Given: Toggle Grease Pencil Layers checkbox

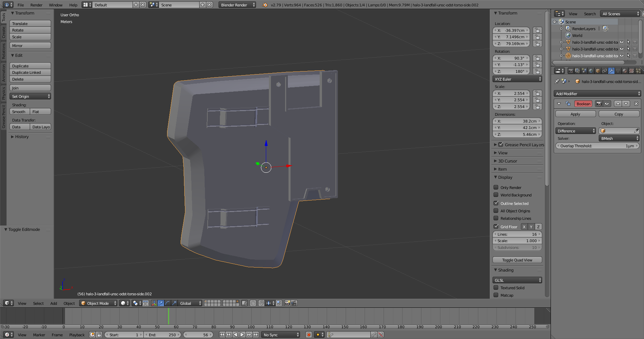Looking at the screenshot, I should 501,145.
